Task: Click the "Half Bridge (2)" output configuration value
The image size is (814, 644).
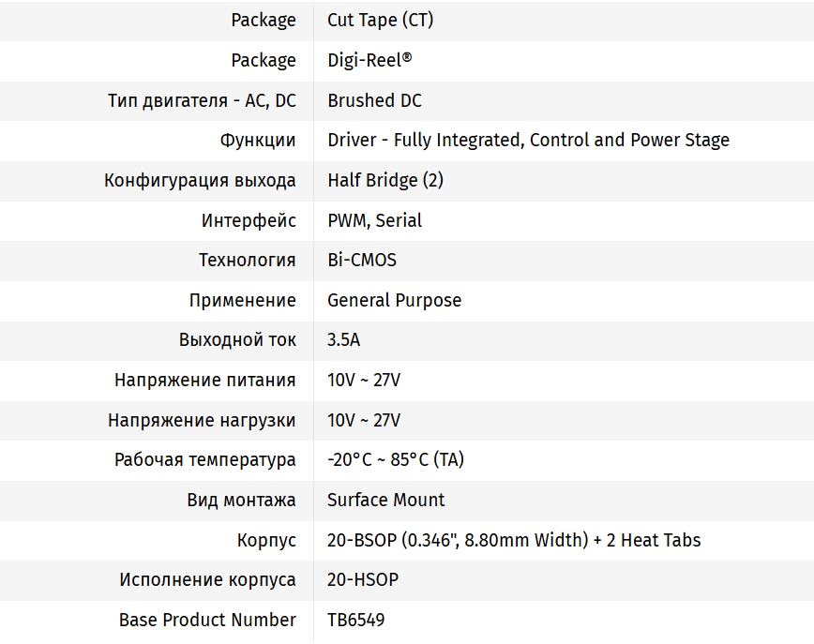Action: pos(385,180)
